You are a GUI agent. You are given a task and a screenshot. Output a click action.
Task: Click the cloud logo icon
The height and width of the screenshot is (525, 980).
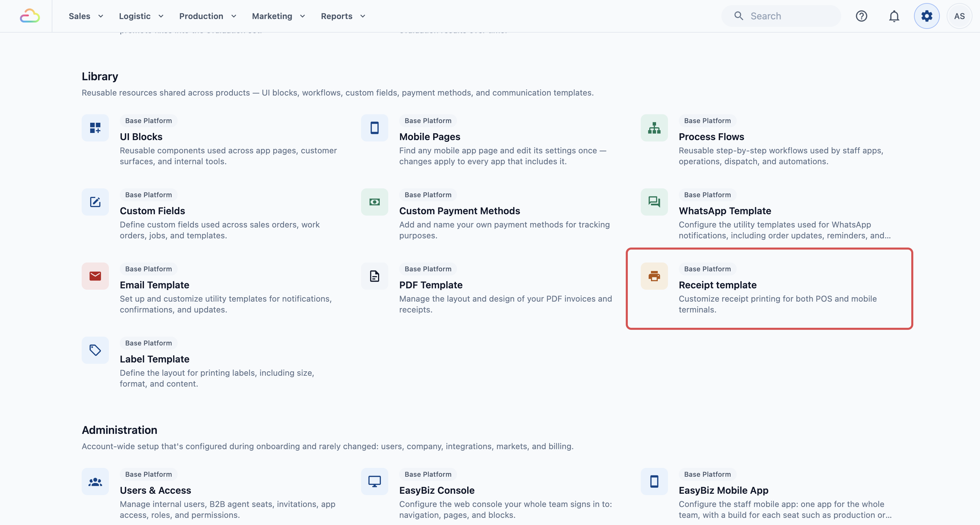click(x=30, y=16)
